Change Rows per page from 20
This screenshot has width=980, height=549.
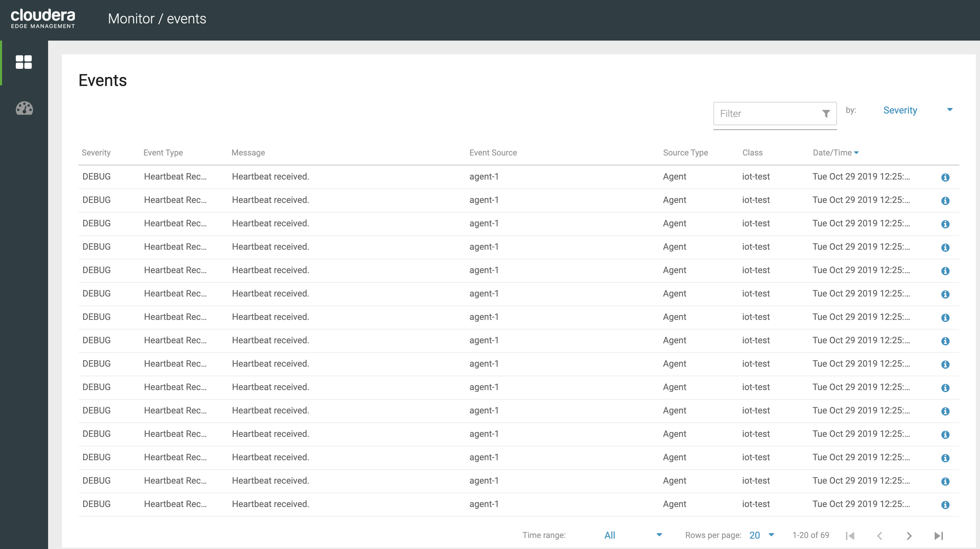click(x=760, y=535)
